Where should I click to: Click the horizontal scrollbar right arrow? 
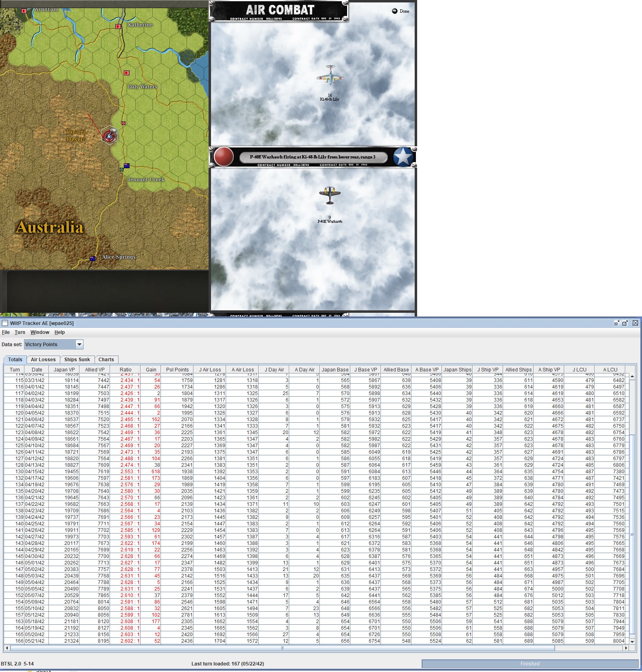coord(626,648)
